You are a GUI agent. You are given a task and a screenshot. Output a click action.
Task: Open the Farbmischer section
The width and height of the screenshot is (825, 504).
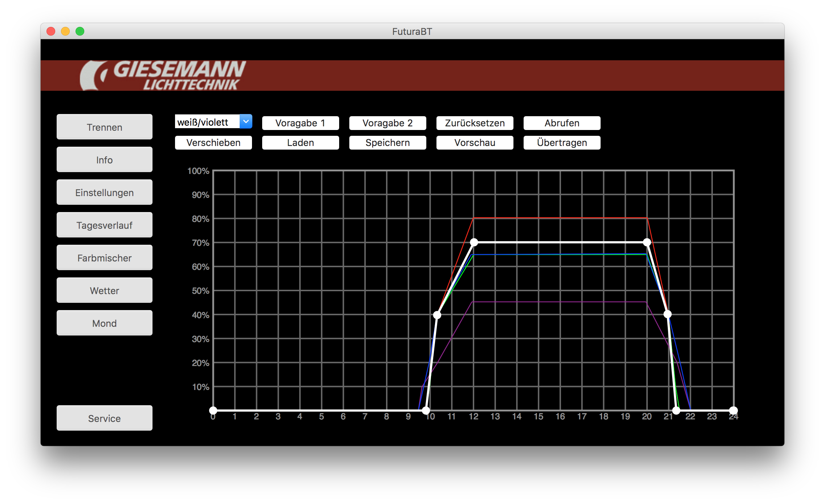[104, 258]
